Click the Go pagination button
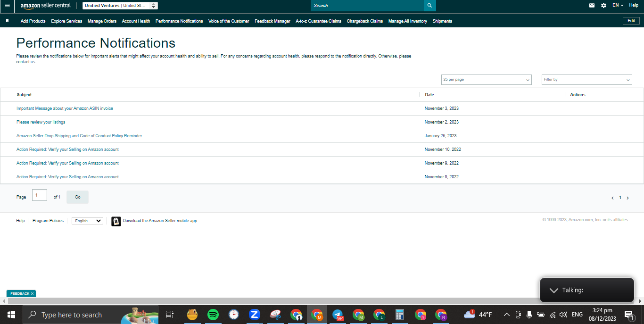The height and width of the screenshot is (324, 644). coord(77,197)
